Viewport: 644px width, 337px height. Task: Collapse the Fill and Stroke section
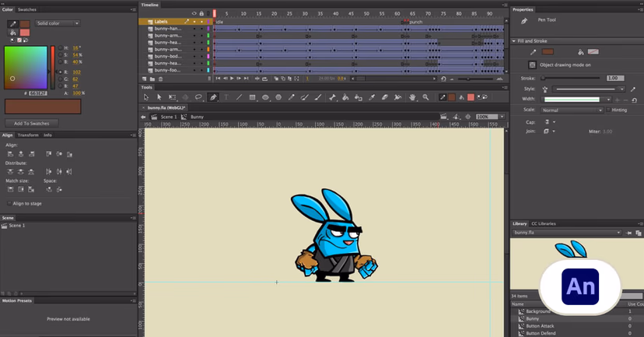[x=514, y=41]
